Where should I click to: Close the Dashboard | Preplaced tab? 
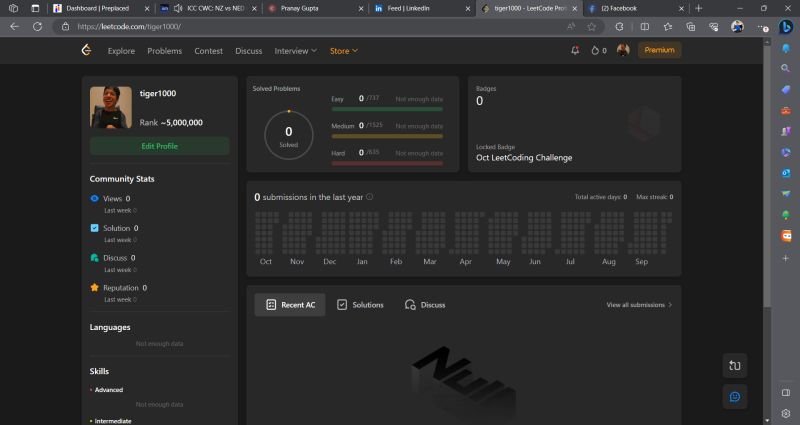(147, 8)
